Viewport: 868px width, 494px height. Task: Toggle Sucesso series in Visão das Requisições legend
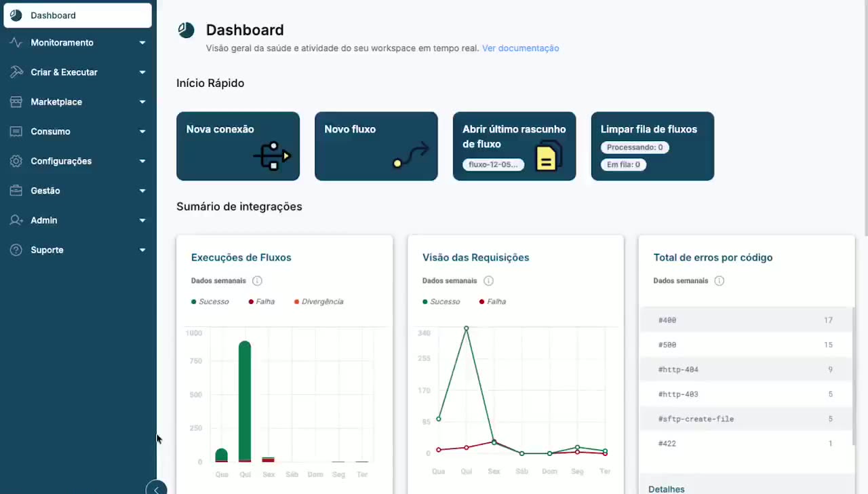point(441,301)
